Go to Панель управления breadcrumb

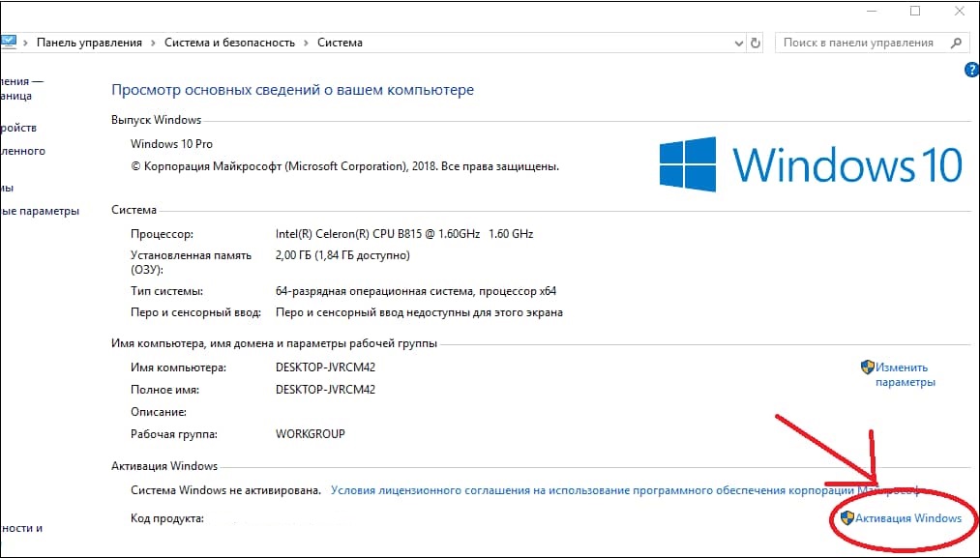pyautogui.click(x=89, y=43)
